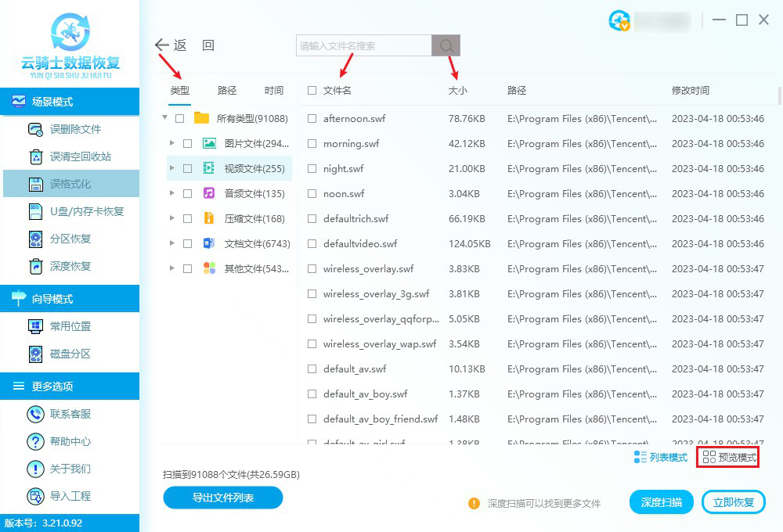Click the 帮助中心 help icon

click(35, 440)
